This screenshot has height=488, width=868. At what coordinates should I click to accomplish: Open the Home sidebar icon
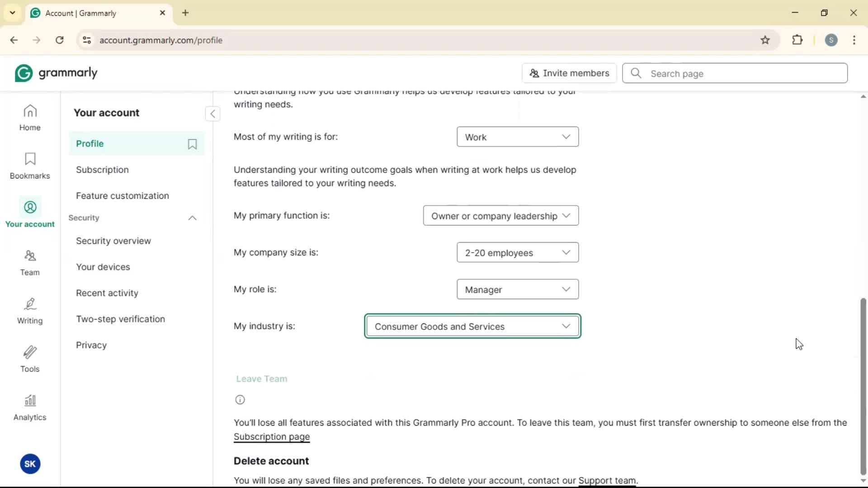coord(30,118)
